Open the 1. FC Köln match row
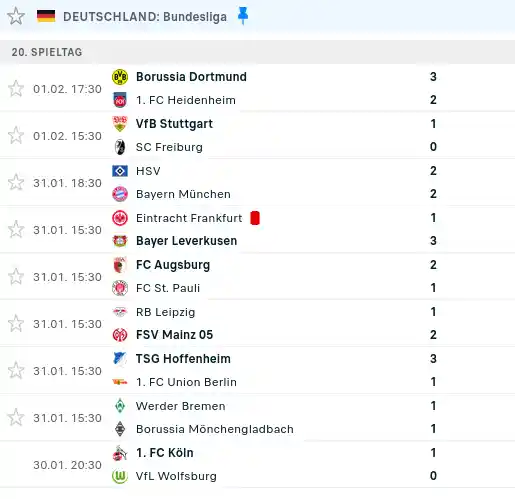 pos(257,464)
